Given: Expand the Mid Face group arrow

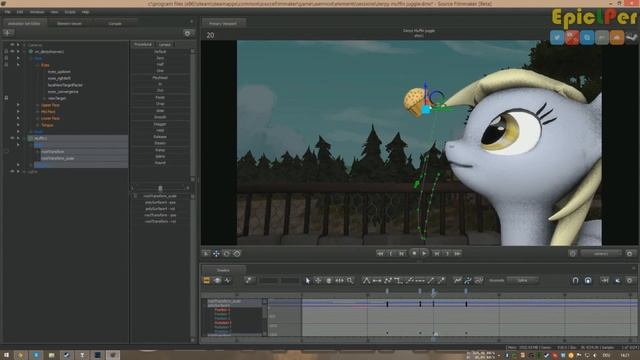Looking at the screenshot, I should (18, 111).
